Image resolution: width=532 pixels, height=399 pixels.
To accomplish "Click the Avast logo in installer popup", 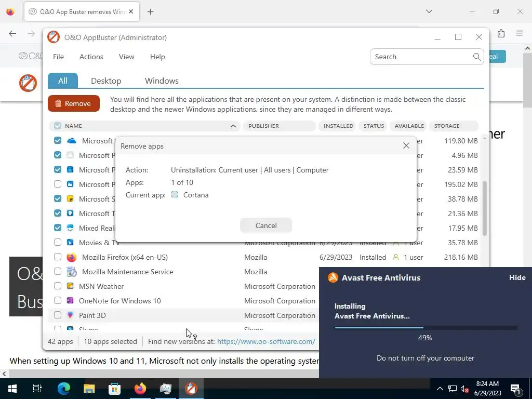I will point(333,277).
